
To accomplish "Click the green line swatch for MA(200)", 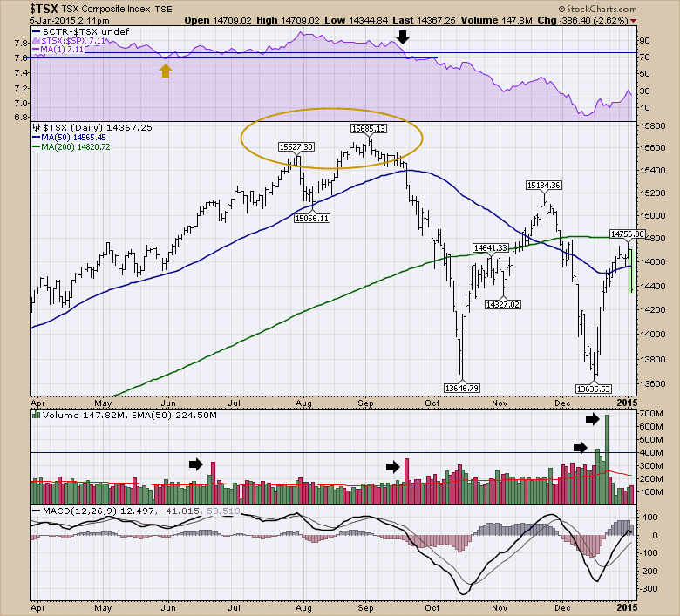I will (36, 147).
